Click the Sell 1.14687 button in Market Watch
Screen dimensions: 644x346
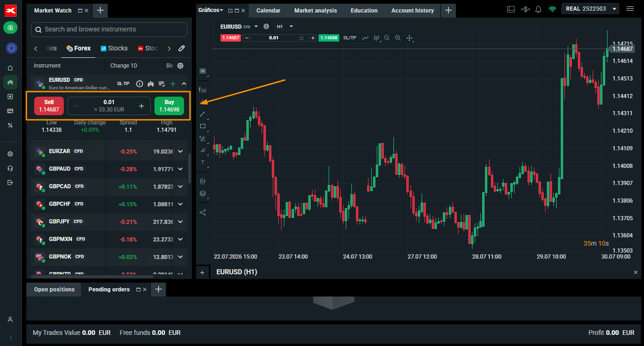49,106
